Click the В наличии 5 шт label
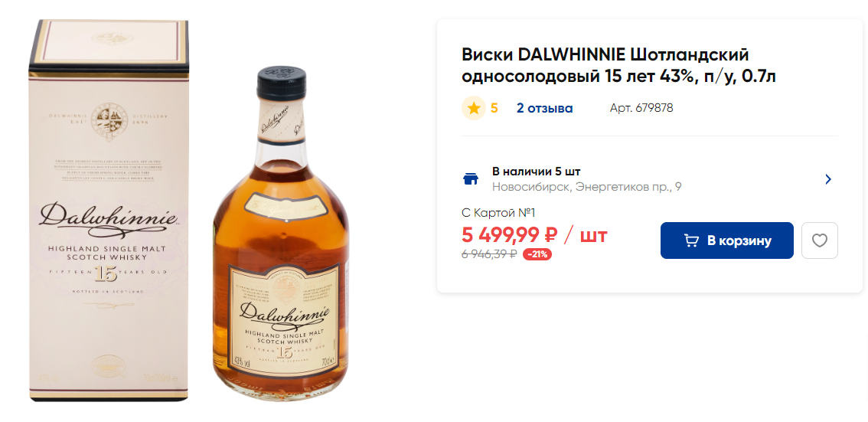The image size is (868, 422). (537, 171)
